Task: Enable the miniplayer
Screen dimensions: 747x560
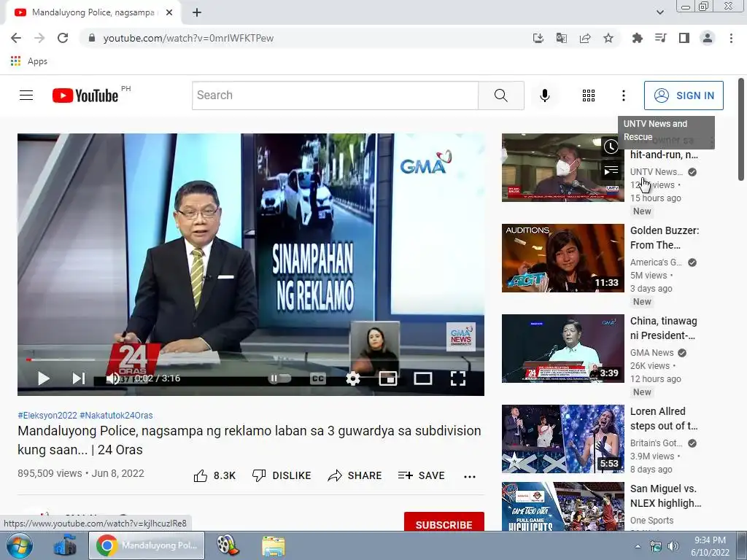Action: pyautogui.click(x=388, y=378)
